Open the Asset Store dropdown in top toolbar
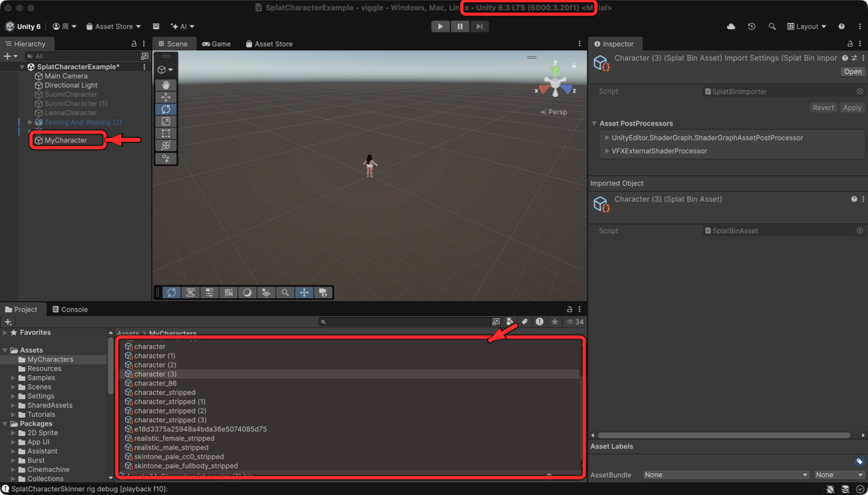 click(113, 26)
